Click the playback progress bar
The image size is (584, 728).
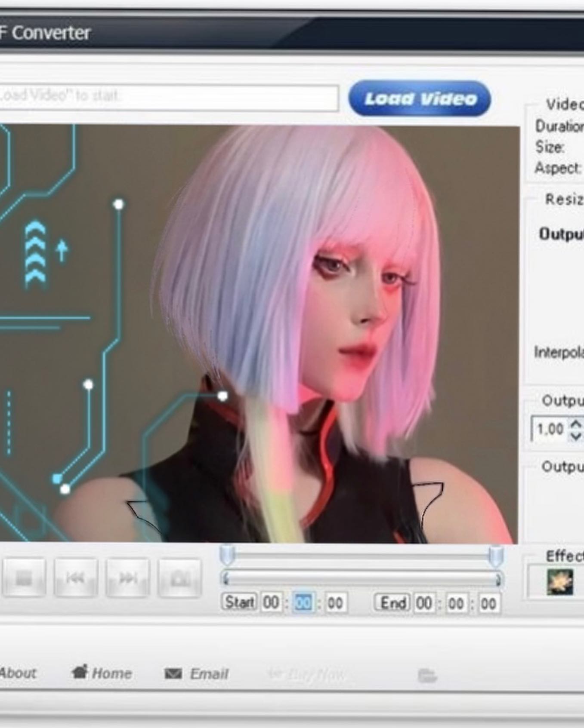coord(362,579)
